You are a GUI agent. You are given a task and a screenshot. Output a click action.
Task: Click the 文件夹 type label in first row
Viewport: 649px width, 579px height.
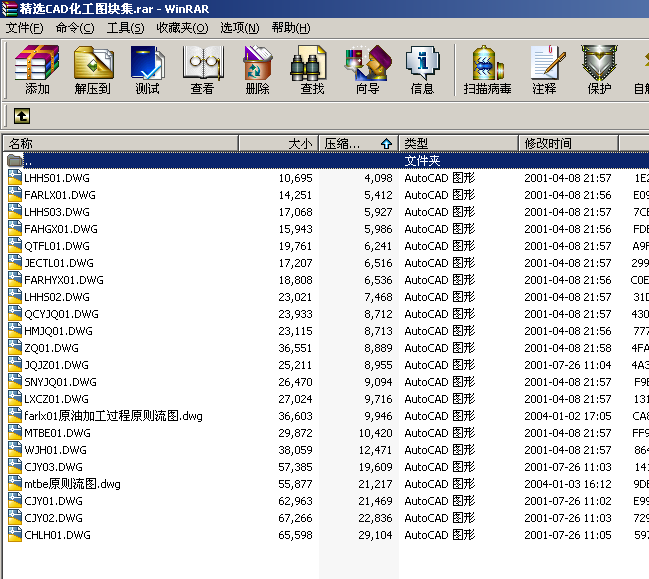(x=422, y=161)
